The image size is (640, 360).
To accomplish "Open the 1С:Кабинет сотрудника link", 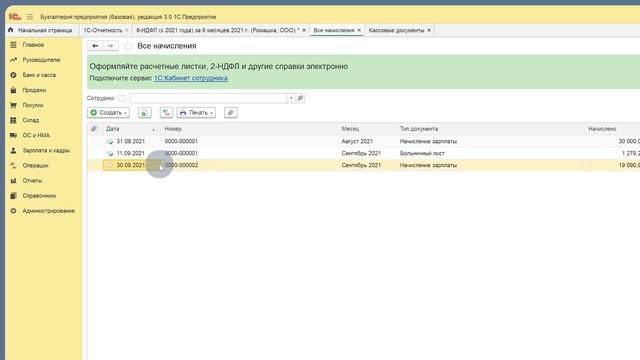I will pos(191,78).
